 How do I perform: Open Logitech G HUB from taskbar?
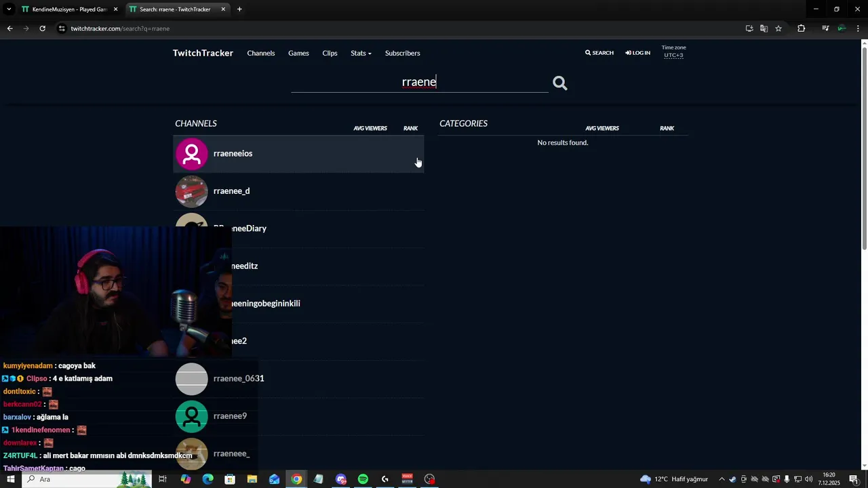point(385,479)
